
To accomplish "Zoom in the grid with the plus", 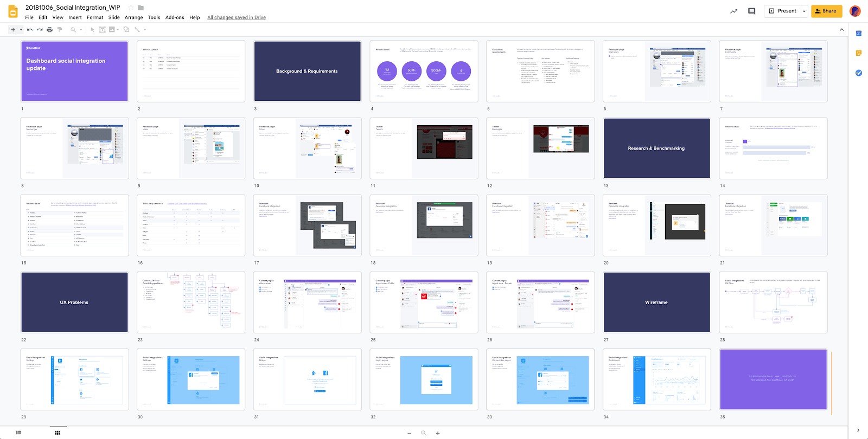I will 438,433.
